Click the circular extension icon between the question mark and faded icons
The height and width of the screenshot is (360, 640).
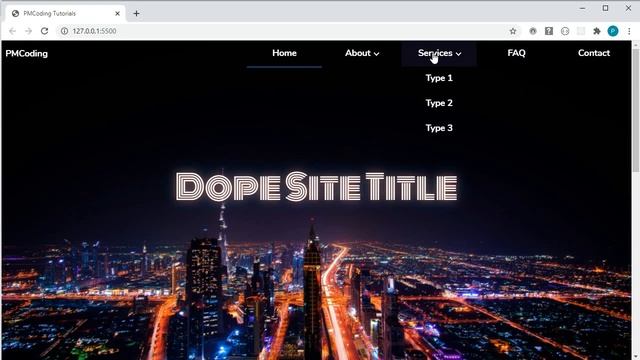(565, 31)
